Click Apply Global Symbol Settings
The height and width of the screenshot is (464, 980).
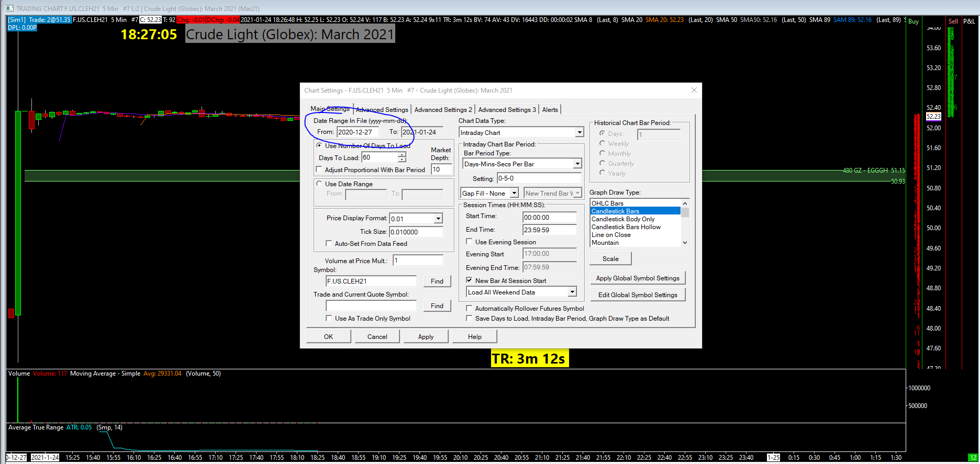coord(638,278)
